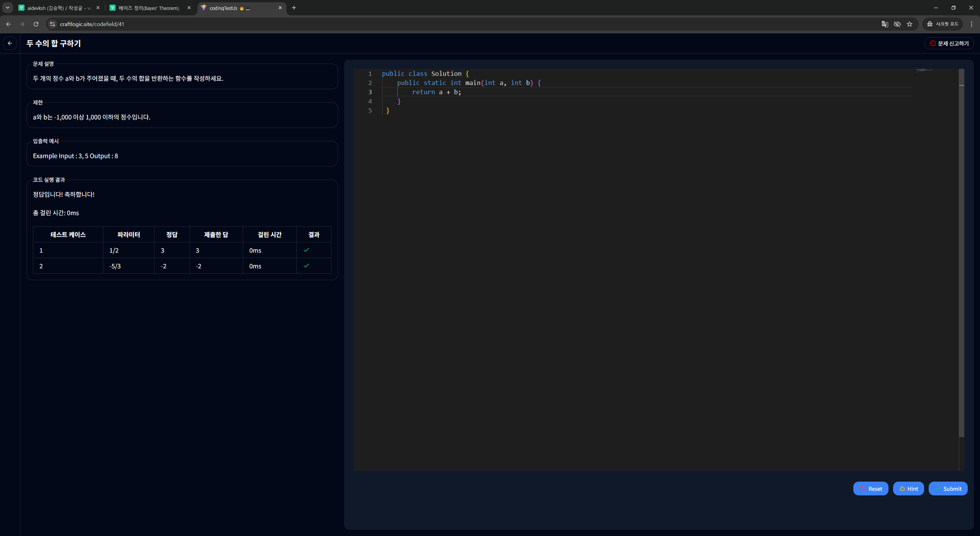This screenshot has width=980, height=536.
Task: Open the Google Translate page icon
Action: click(885, 24)
